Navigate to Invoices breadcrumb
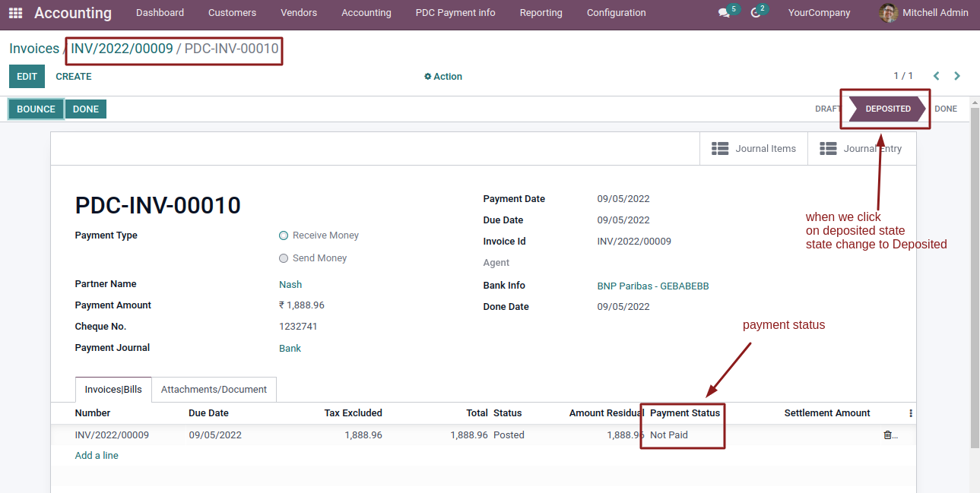The width and height of the screenshot is (980, 493). pos(34,49)
